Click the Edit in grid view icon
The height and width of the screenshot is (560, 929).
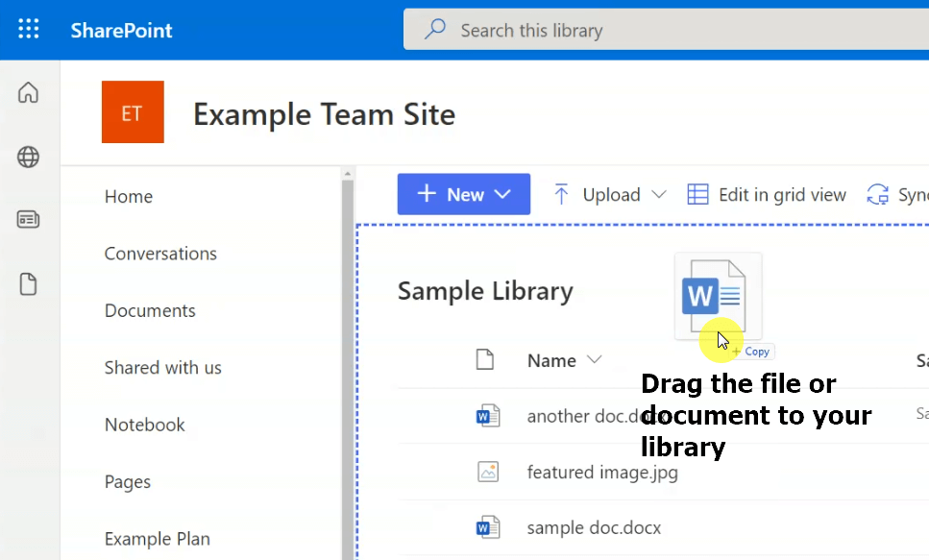[697, 194]
